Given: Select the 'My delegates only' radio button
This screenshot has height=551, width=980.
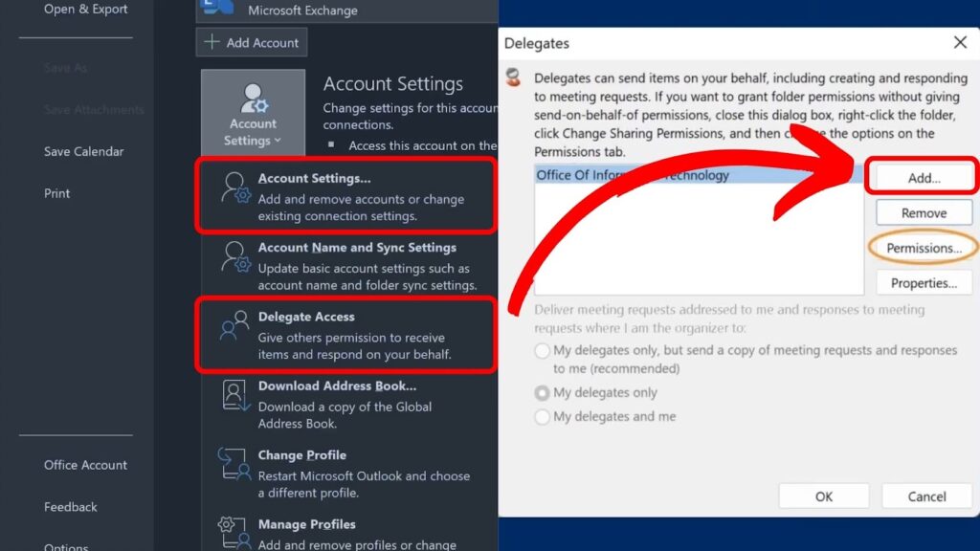Looking at the screenshot, I should click(542, 393).
